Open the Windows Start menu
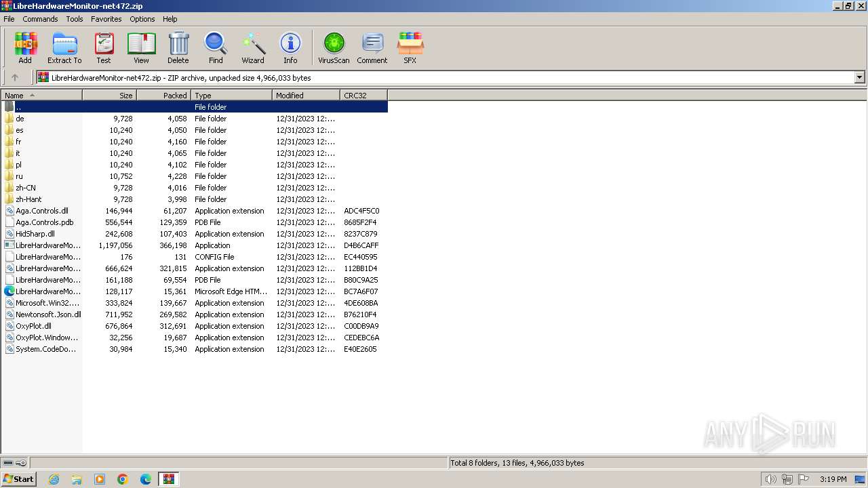Viewport: 868px width, 488px height. pyautogui.click(x=19, y=479)
